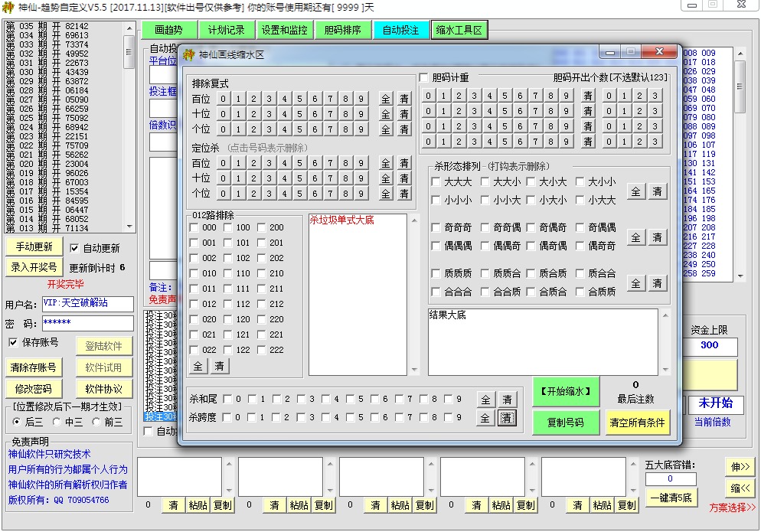Click 缩<< to collapse the panel
Screen dimensions: 761x532
click(x=740, y=488)
